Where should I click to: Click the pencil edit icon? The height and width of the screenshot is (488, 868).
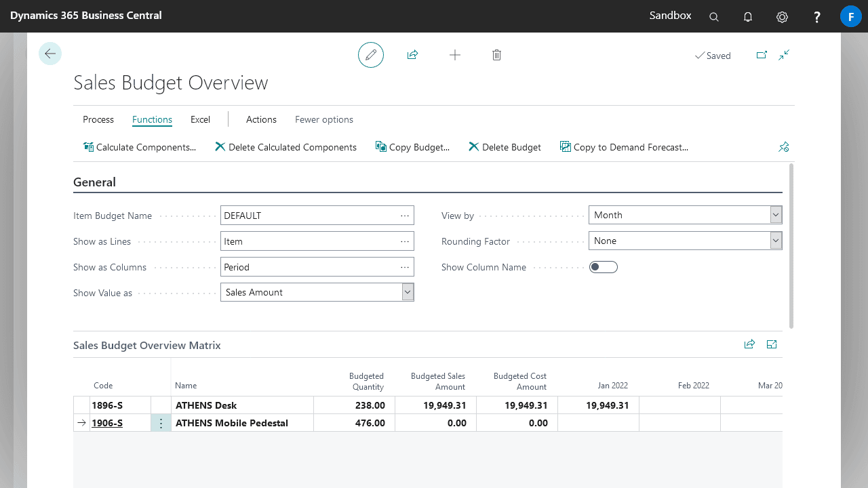pyautogui.click(x=371, y=55)
